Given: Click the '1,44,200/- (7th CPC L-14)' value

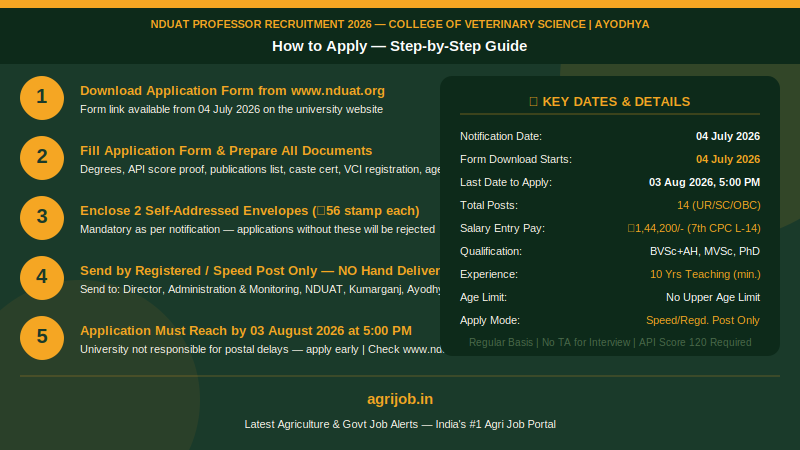Looking at the screenshot, I should click(694, 228).
